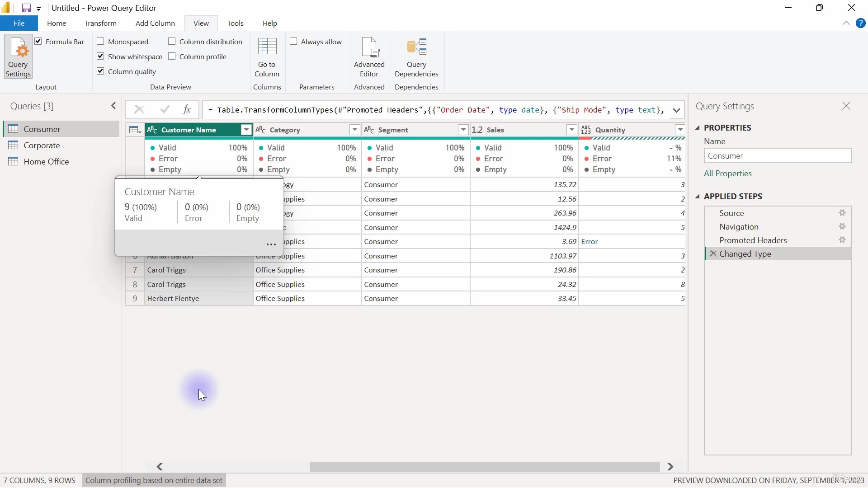Select the Navigation applied step
Screen dimensions: 868x488
(x=778, y=227)
